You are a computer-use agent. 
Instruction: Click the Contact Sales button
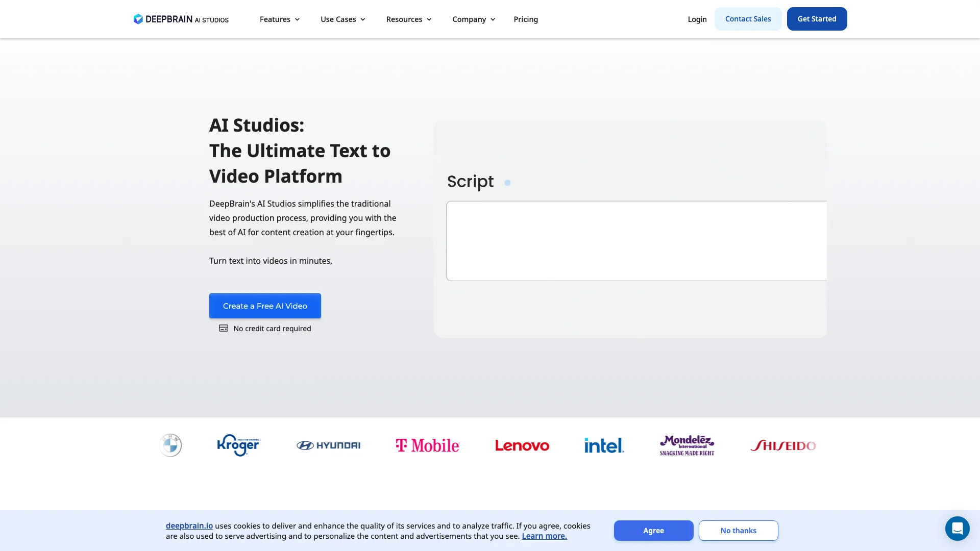point(748,19)
